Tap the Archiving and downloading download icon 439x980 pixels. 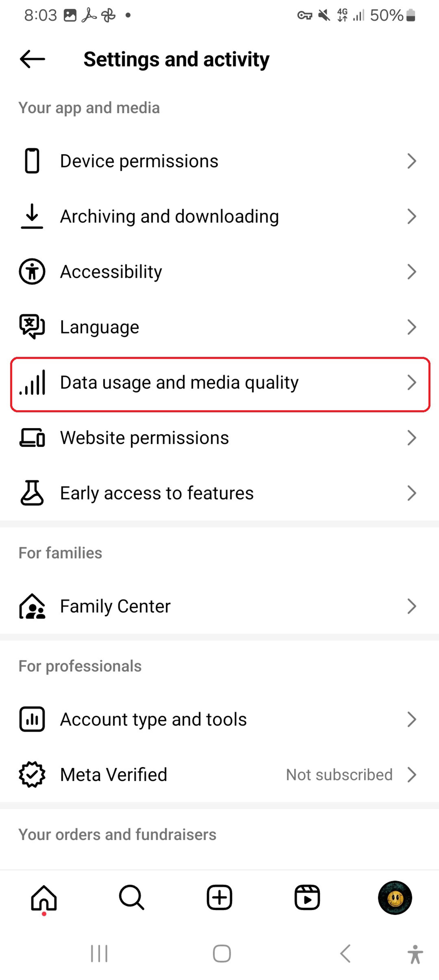32,216
